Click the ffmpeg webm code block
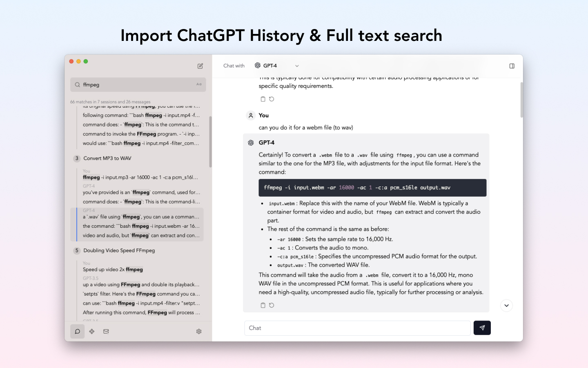Viewport: 588px width, 368px height. tap(372, 188)
